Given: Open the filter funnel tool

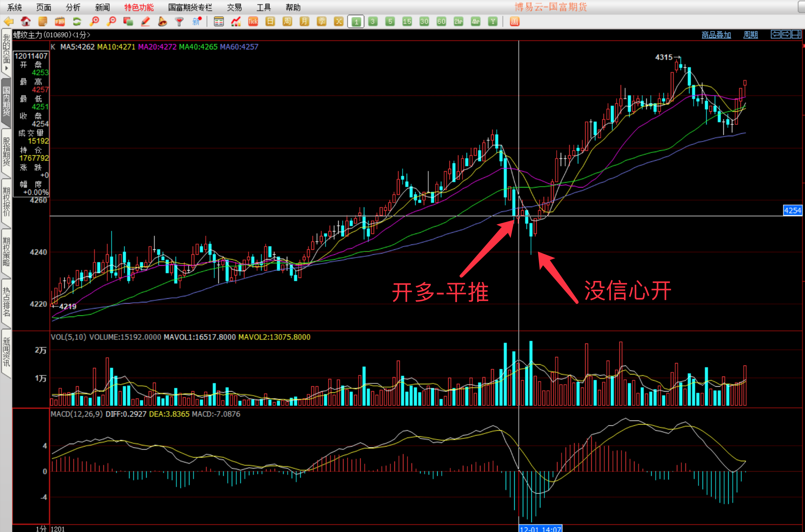Looking at the screenshot, I should 179,22.
